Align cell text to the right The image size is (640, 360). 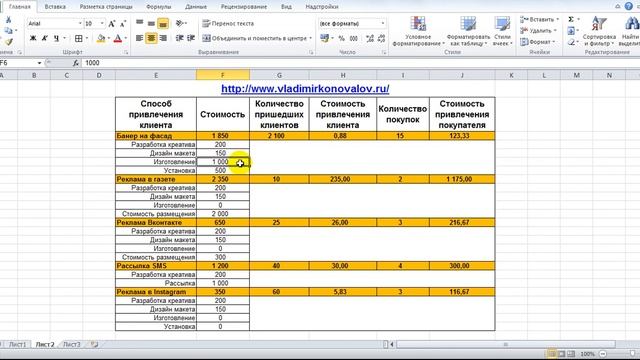pyautogui.click(x=163, y=38)
